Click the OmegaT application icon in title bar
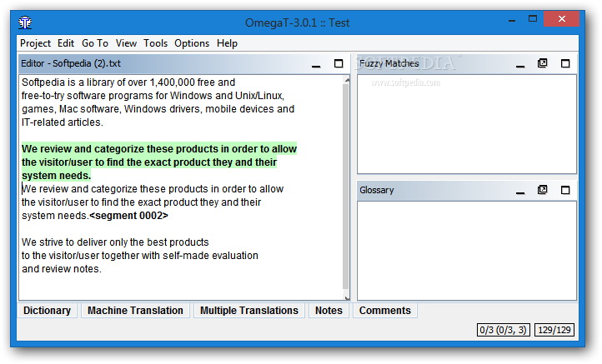This screenshot has width=602, height=364. click(26, 22)
